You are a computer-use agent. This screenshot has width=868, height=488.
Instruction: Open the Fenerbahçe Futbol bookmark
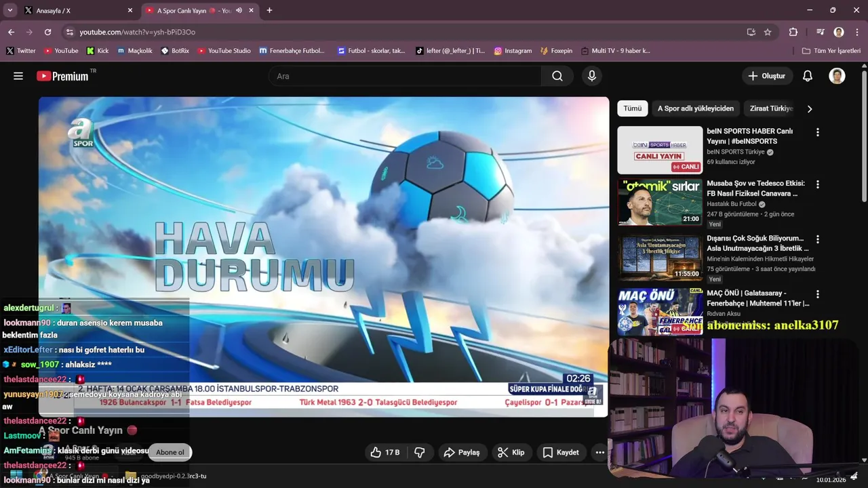click(x=292, y=51)
